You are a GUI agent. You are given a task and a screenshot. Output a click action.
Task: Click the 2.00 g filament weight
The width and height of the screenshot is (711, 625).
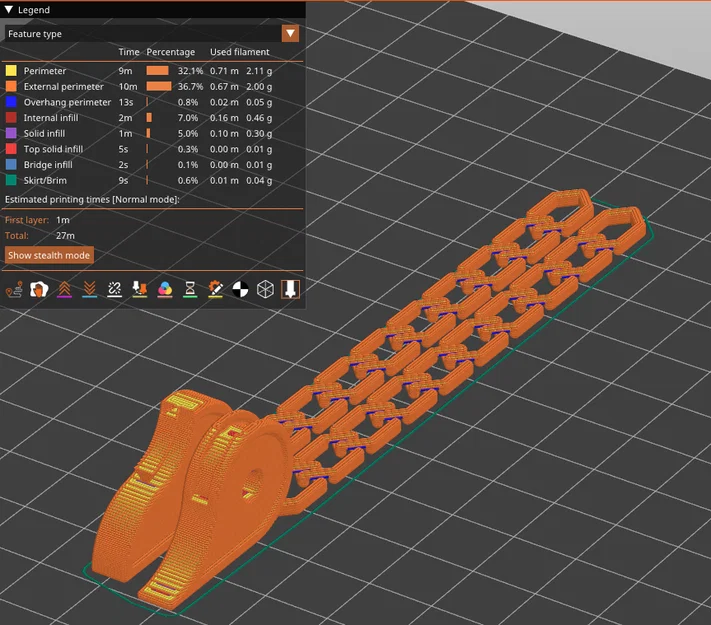coord(259,86)
